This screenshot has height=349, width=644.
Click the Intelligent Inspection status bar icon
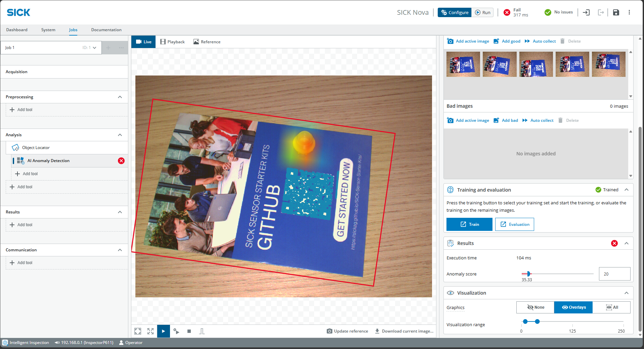pyautogui.click(x=5, y=343)
